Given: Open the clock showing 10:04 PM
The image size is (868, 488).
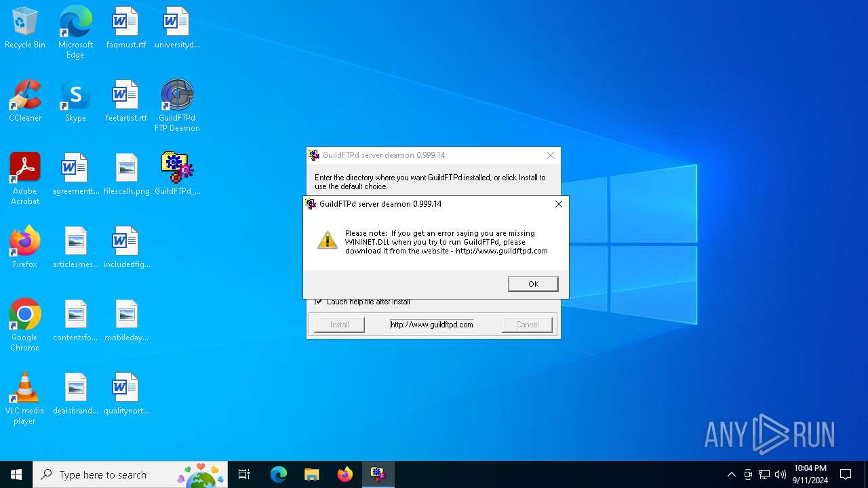Looking at the screenshot, I should click(x=810, y=474).
